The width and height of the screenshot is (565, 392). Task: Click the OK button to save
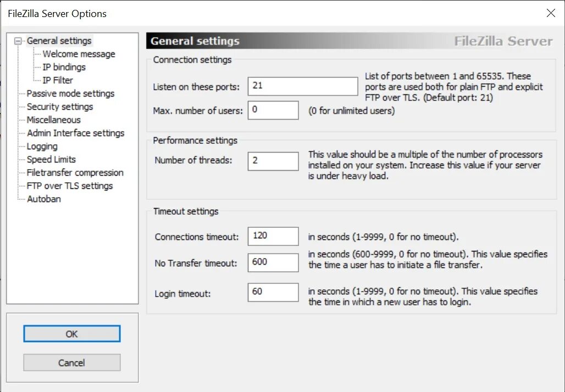(71, 333)
